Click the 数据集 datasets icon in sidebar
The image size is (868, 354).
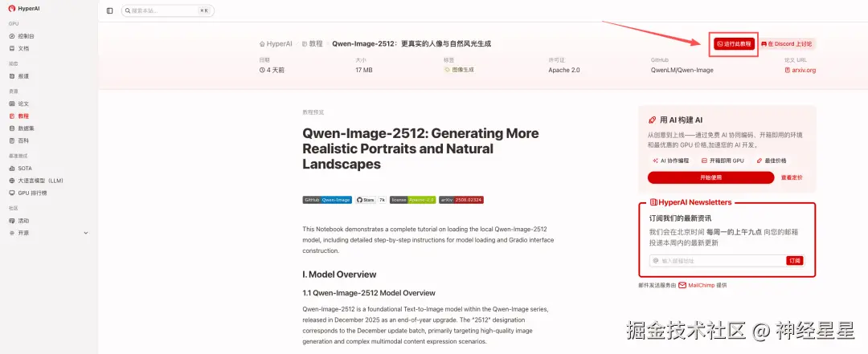pos(12,128)
